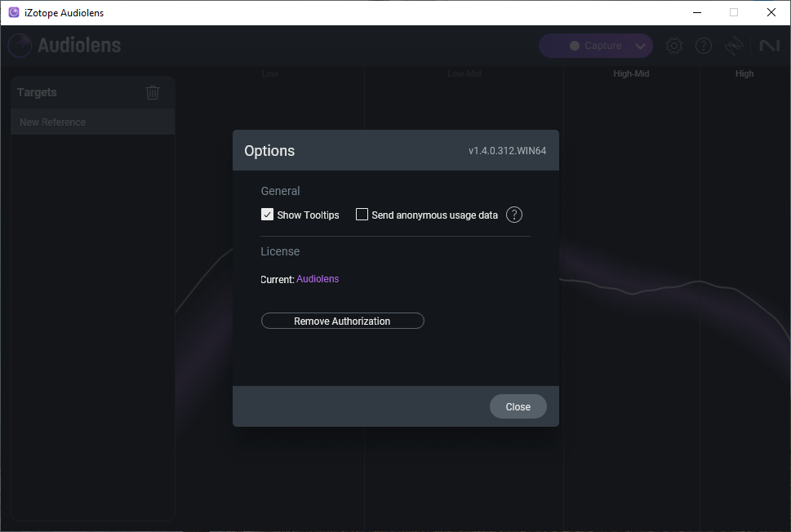
Task: Open the help question mark icon in header
Action: coord(703,46)
